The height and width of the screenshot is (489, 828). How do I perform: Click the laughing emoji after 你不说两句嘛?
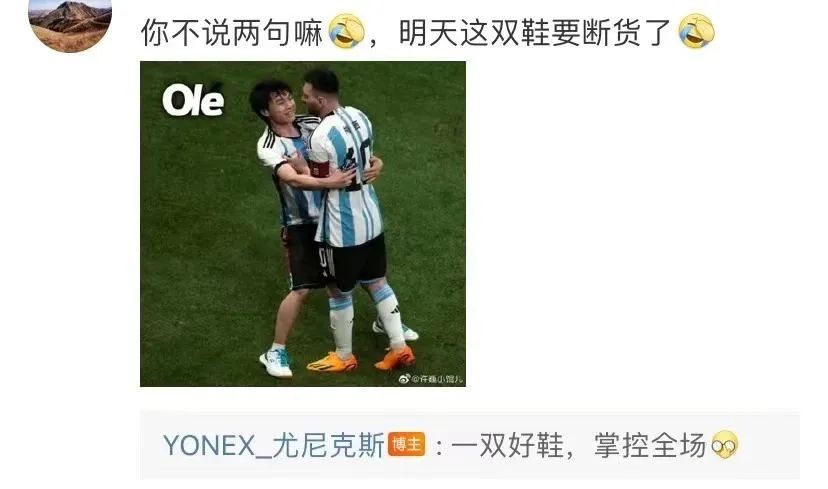point(347,32)
